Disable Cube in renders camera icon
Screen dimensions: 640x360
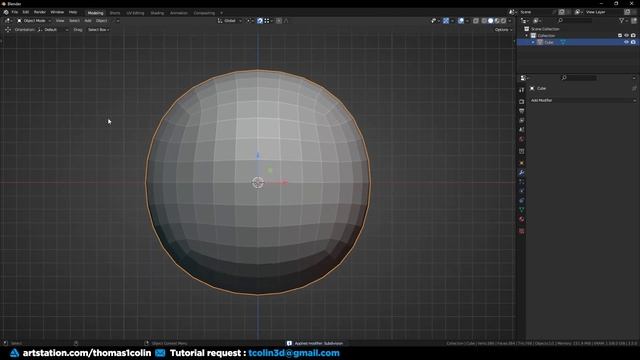[x=633, y=42]
